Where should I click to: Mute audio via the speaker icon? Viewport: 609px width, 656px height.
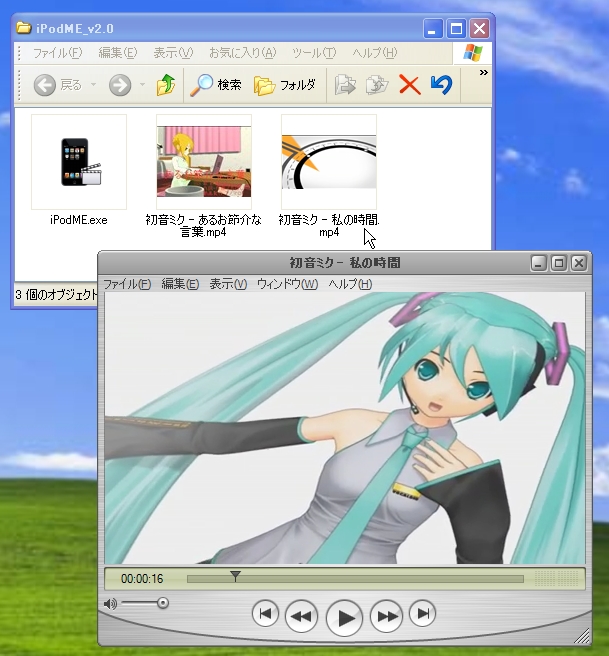110,604
